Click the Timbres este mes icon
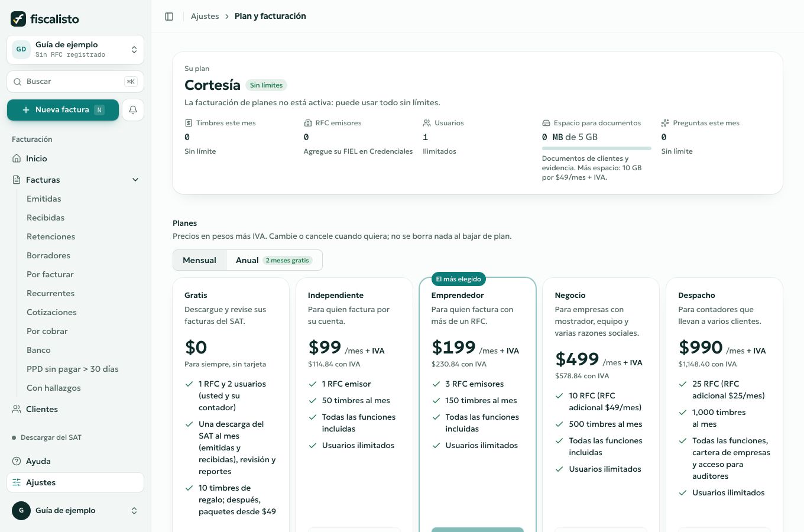The image size is (804, 532). [x=189, y=123]
